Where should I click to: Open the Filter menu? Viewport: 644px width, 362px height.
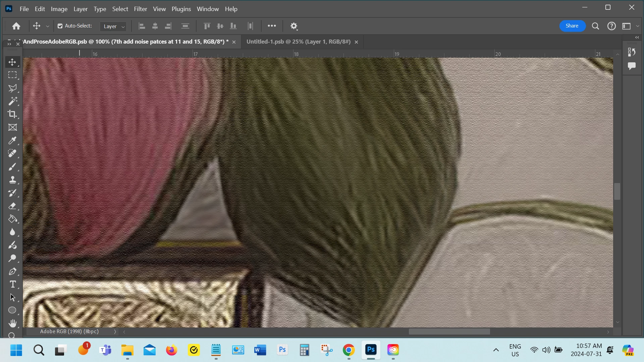pos(140,9)
